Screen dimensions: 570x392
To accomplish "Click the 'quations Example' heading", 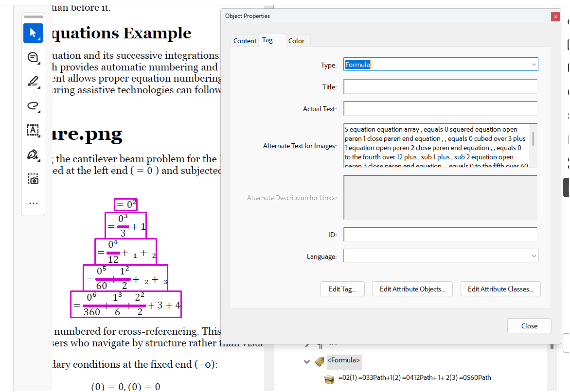I will pyautogui.click(x=122, y=34).
